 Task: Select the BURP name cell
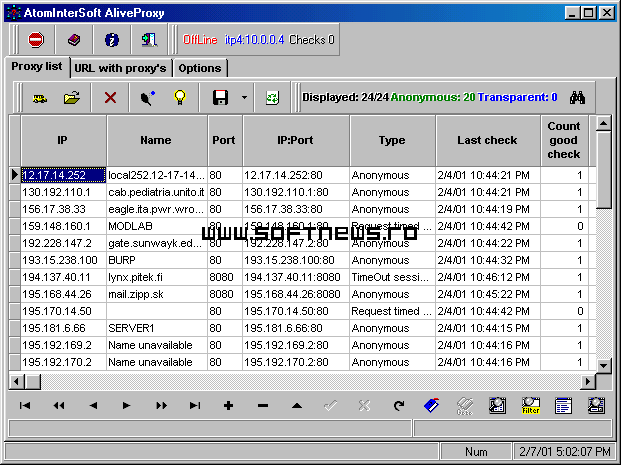tap(157, 260)
